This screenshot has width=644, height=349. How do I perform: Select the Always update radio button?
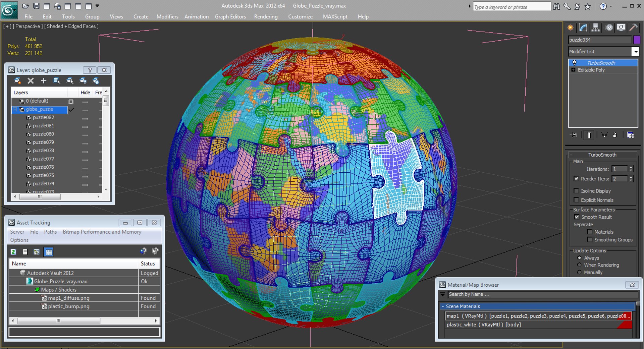(579, 258)
